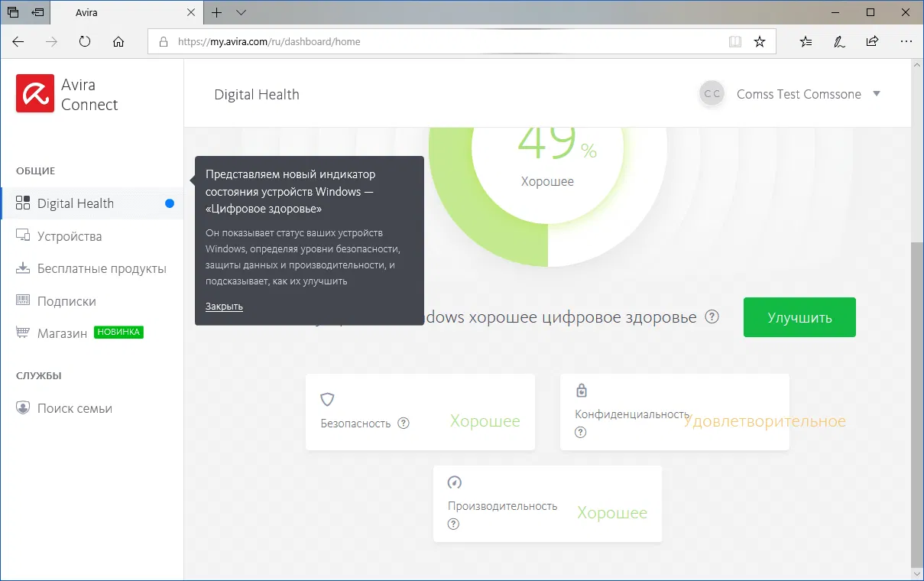Click the scrollbar down arrow
The height and width of the screenshot is (581, 924).
coord(918,573)
